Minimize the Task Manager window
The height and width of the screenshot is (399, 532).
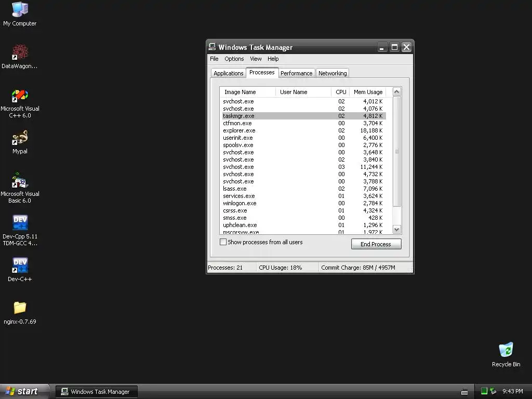click(382, 47)
